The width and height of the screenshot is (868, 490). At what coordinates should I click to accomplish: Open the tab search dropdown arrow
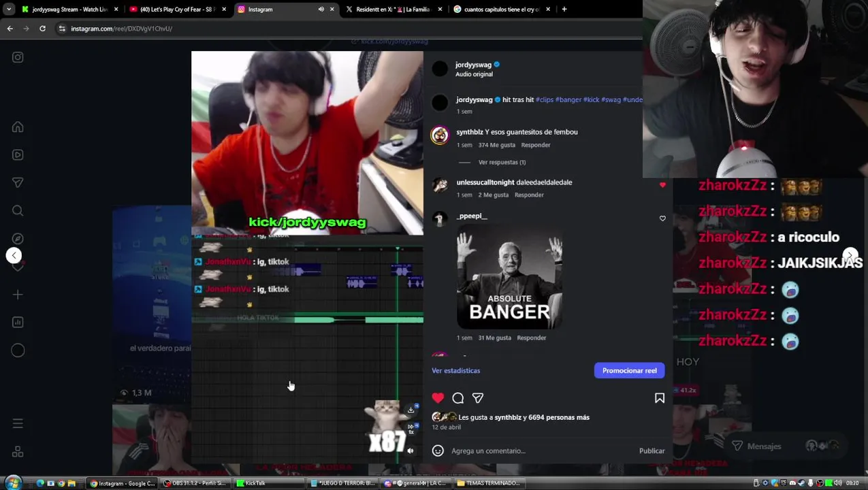pos(9,10)
